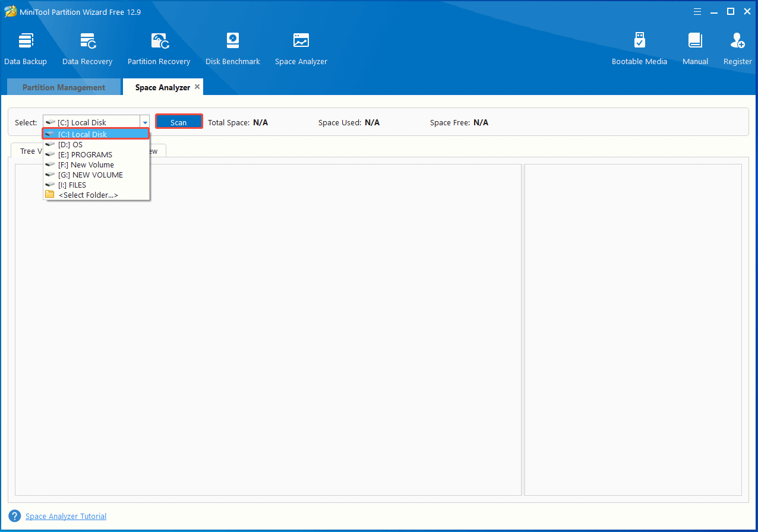Close the Space Analyzer tab
758x532 pixels.
tap(197, 87)
